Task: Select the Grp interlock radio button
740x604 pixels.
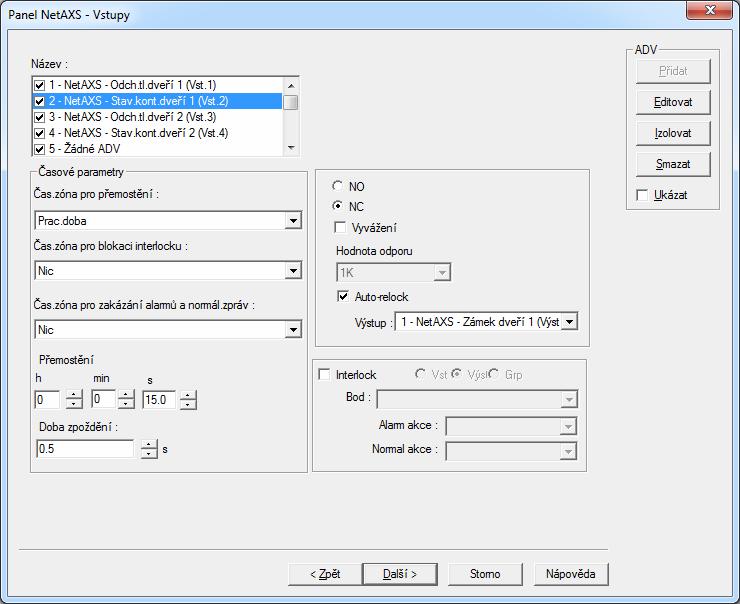Action: coord(494,374)
